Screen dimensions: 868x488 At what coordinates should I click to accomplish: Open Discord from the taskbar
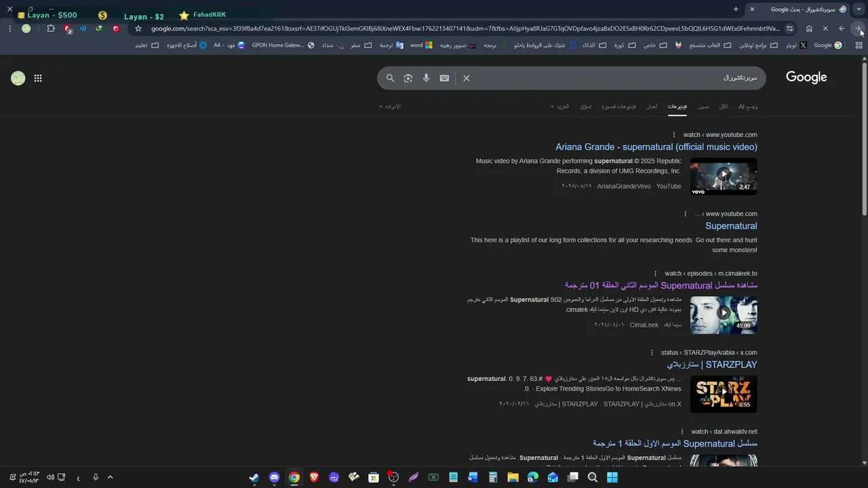pos(274,477)
